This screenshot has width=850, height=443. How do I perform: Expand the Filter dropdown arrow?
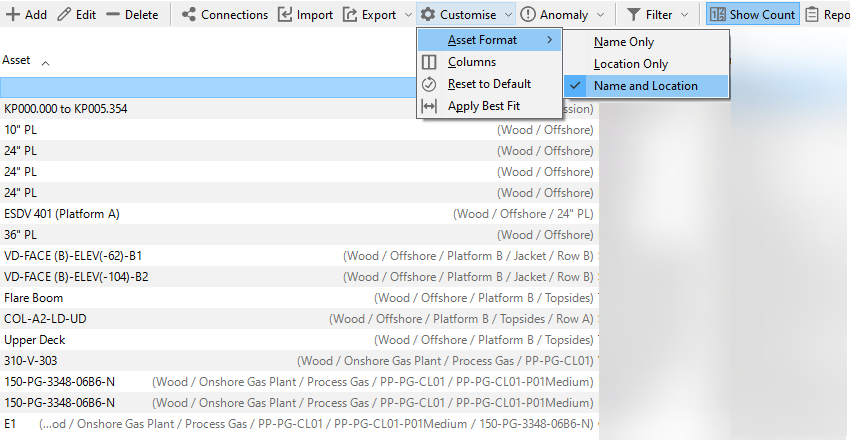[684, 15]
